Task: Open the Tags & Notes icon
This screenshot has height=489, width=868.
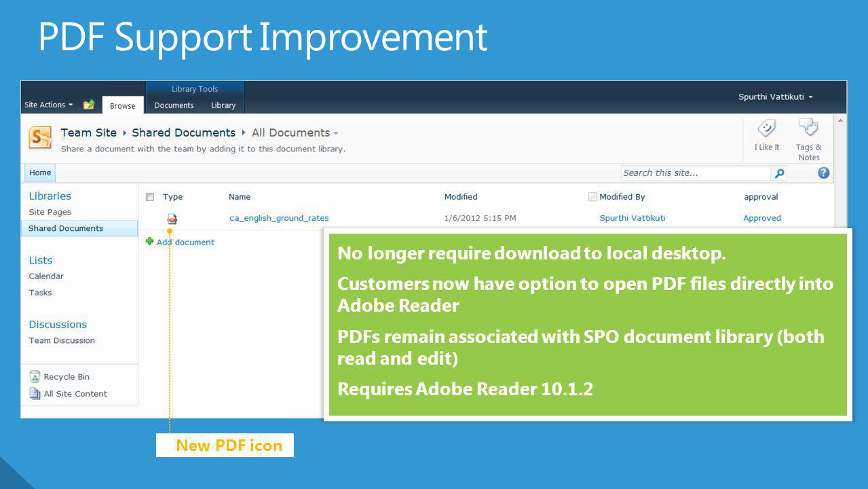Action: pos(808,128)
